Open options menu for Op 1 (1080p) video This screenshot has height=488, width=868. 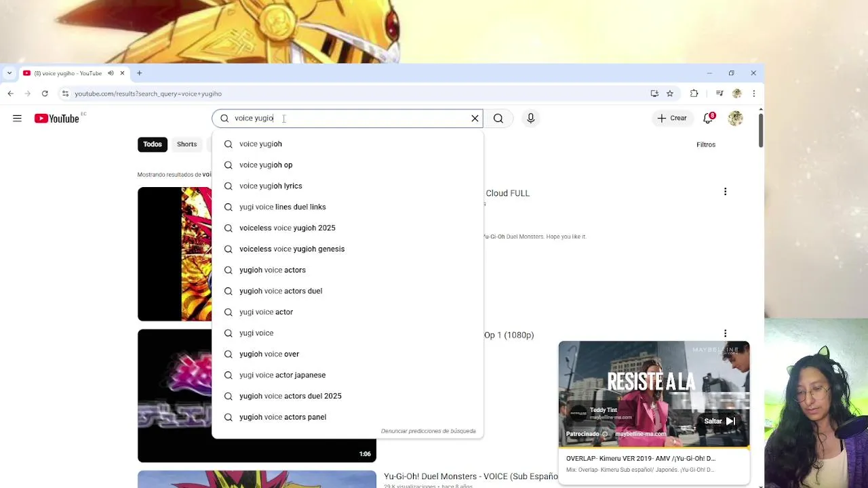(x=725, y=333)
